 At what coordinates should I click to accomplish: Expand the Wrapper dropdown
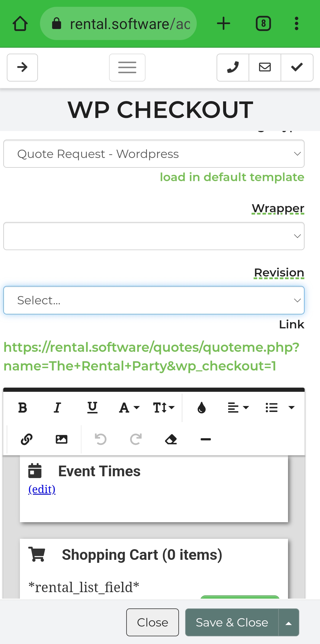(154, 236)
